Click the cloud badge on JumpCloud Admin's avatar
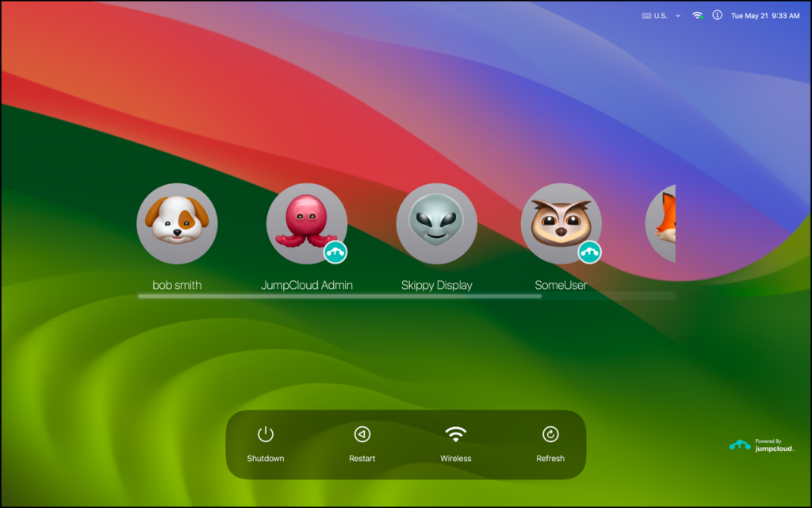This screenshot has width=812, height=508. click(x=335, y=251)
